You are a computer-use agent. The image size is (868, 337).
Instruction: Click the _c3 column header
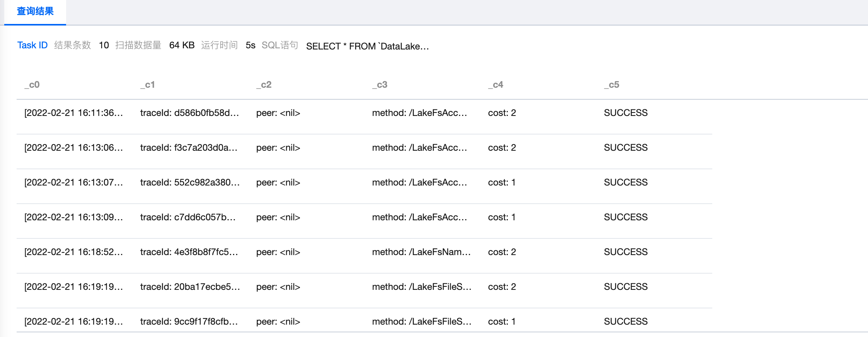pyautogui.click(x=380, y=85)
